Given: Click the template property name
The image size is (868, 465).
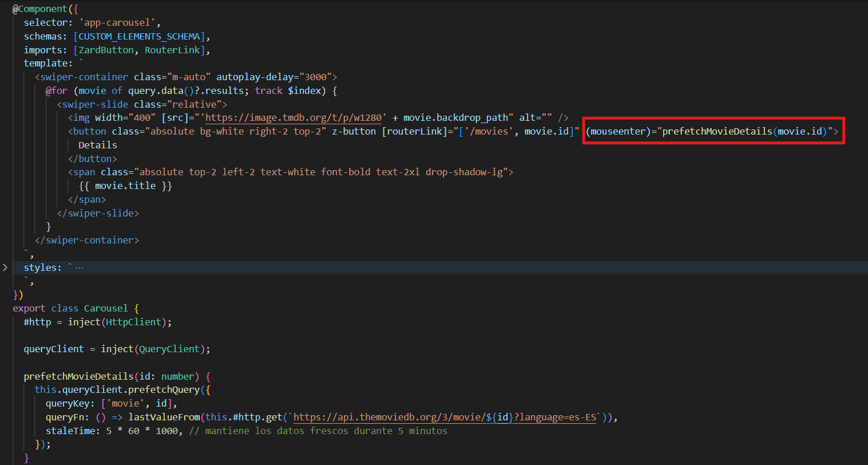Looking at the screenshot, I should pyautogui.click(x=46, y=63).
